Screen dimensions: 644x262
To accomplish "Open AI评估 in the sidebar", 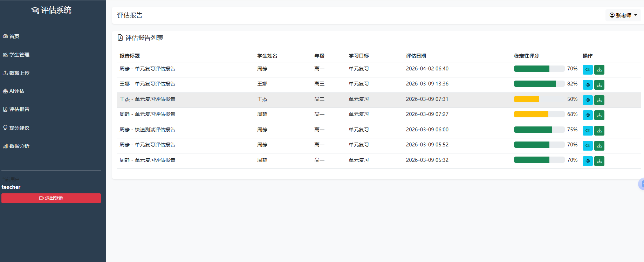I will tap(14, 91).
